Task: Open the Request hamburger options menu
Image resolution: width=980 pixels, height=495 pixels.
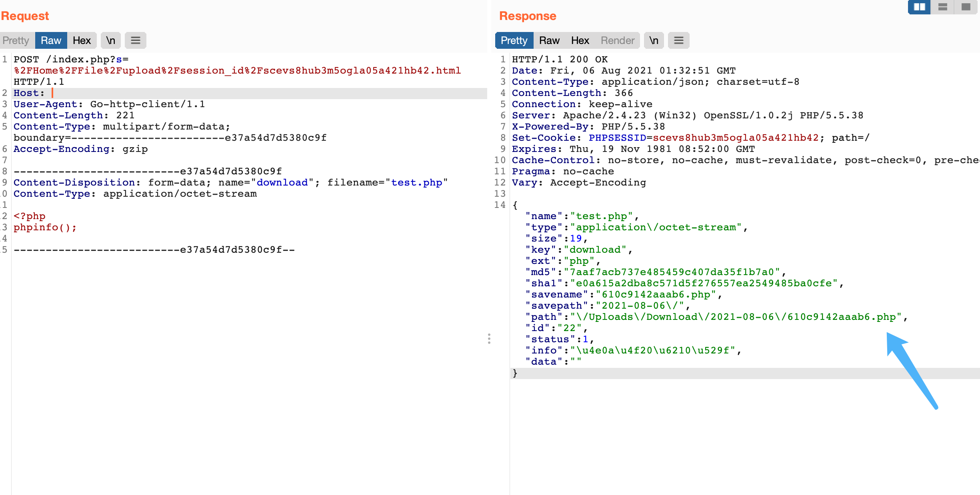Action: coord(136,40)
